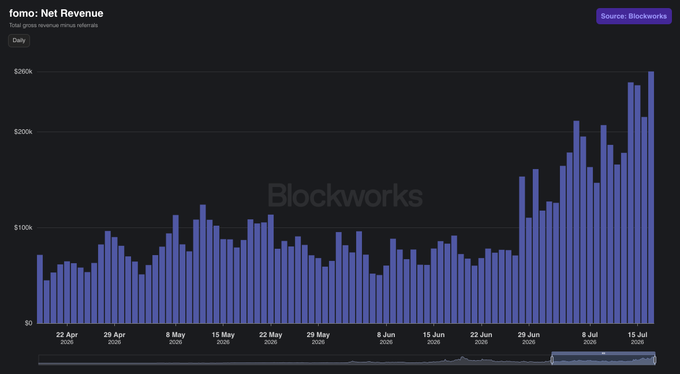The height and width of the screenshot is (374, 680).
Task: Open the Daily interval selector
Action: point(19,40)
